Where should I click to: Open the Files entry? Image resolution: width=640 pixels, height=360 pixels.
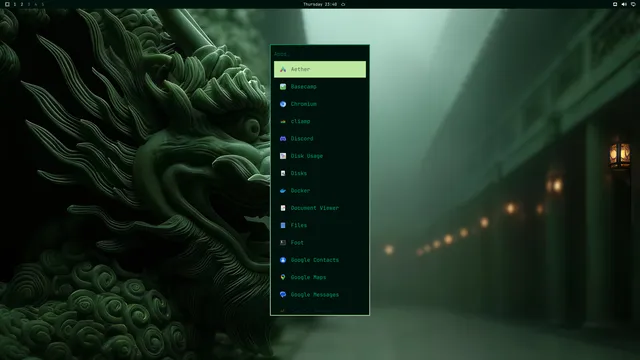(x=320, y=225)
